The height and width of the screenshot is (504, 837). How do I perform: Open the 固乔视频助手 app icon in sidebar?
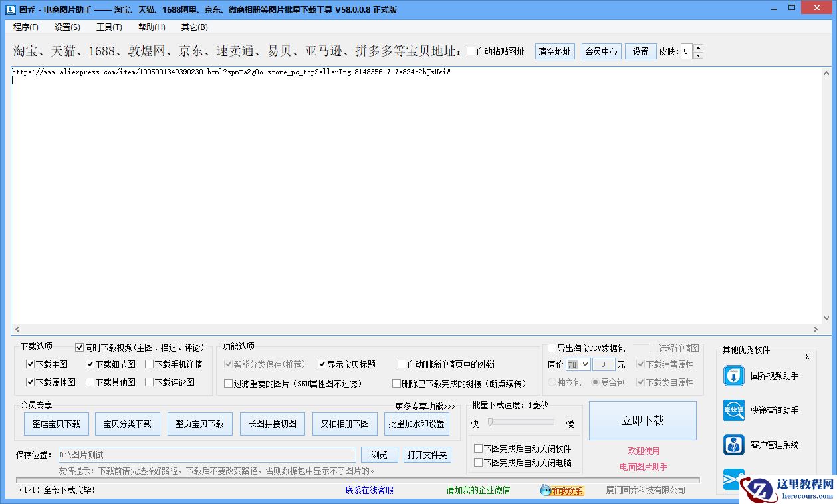[x=733, y=375]
